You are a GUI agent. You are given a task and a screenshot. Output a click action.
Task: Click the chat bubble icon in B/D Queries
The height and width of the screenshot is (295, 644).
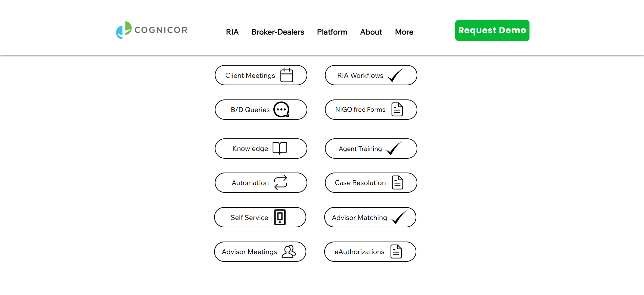[x=282, y=110]
